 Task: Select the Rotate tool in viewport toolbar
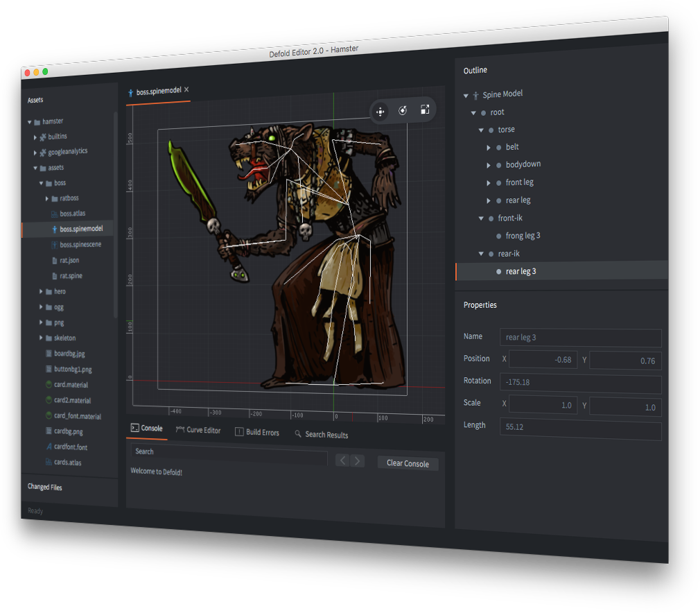[x=403, y=110]
